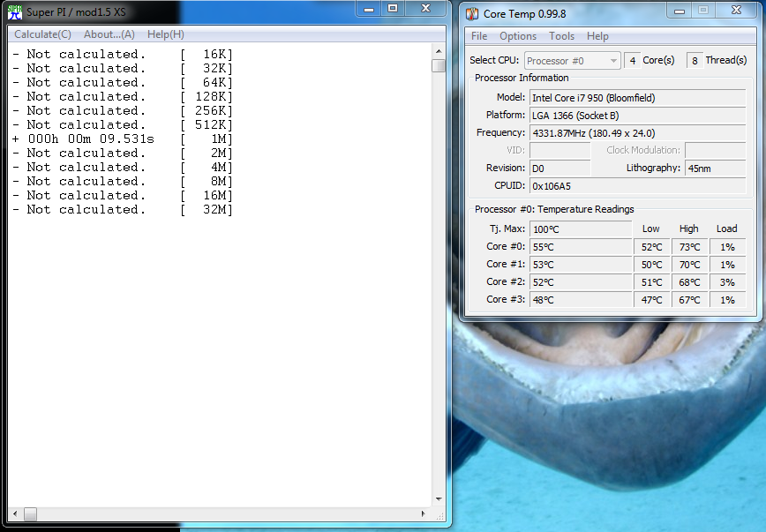Click the Frequency value field

[x=635, y=133]
